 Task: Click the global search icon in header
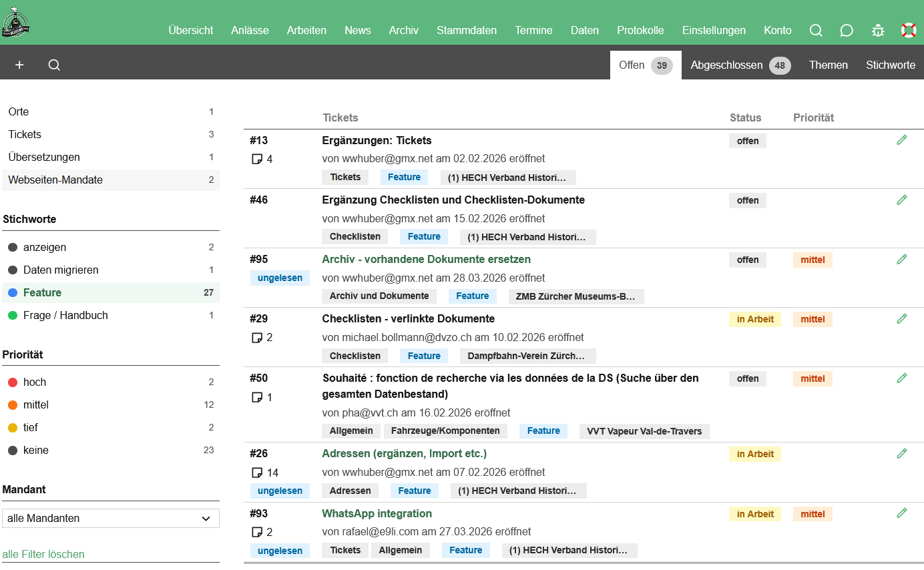click(x=816, y=30)
